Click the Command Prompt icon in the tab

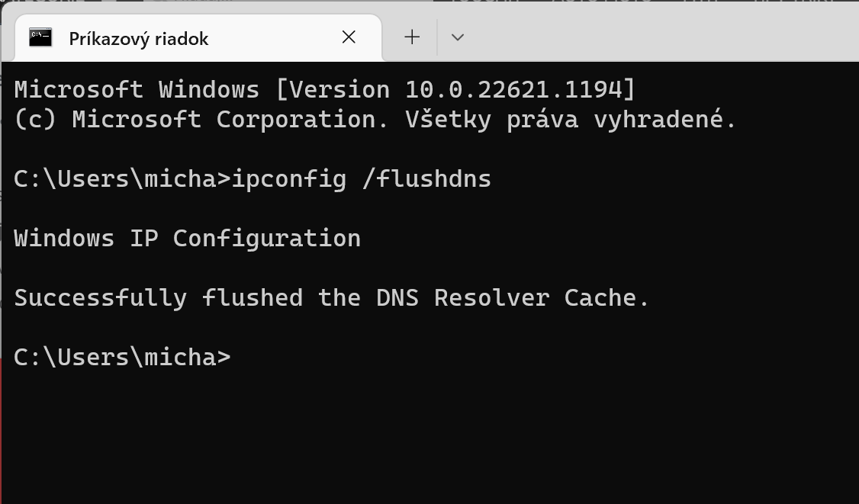(x=40, y=37)
